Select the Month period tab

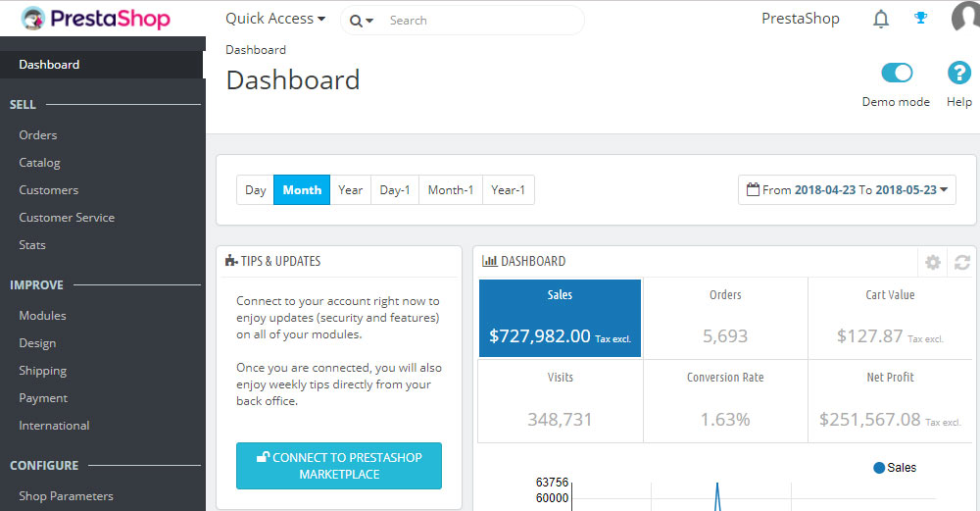(x=302, y=189)
